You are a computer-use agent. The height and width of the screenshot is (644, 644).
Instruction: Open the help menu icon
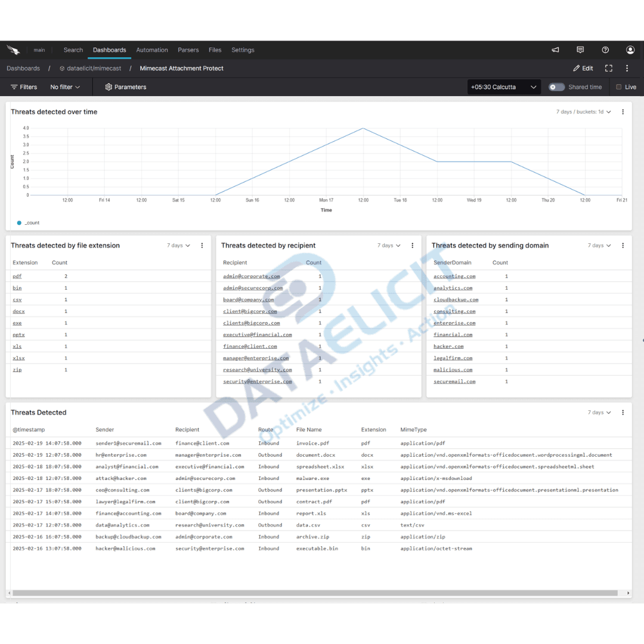(x=605, y=50)
